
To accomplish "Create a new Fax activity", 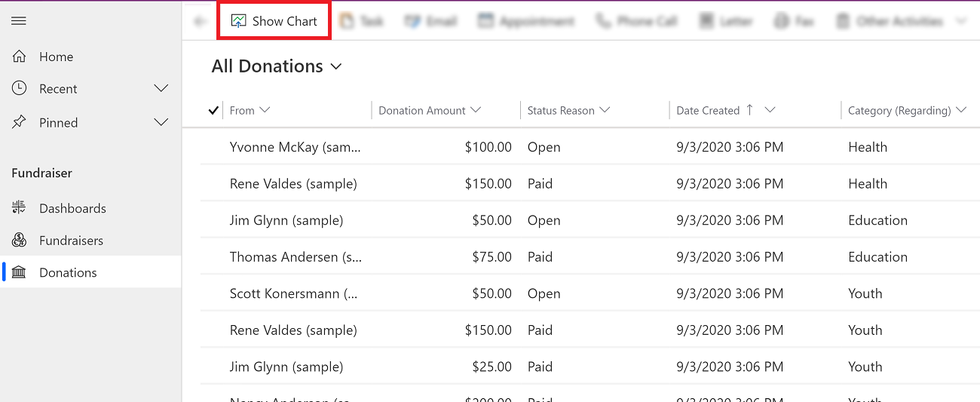I will [795, 21].
